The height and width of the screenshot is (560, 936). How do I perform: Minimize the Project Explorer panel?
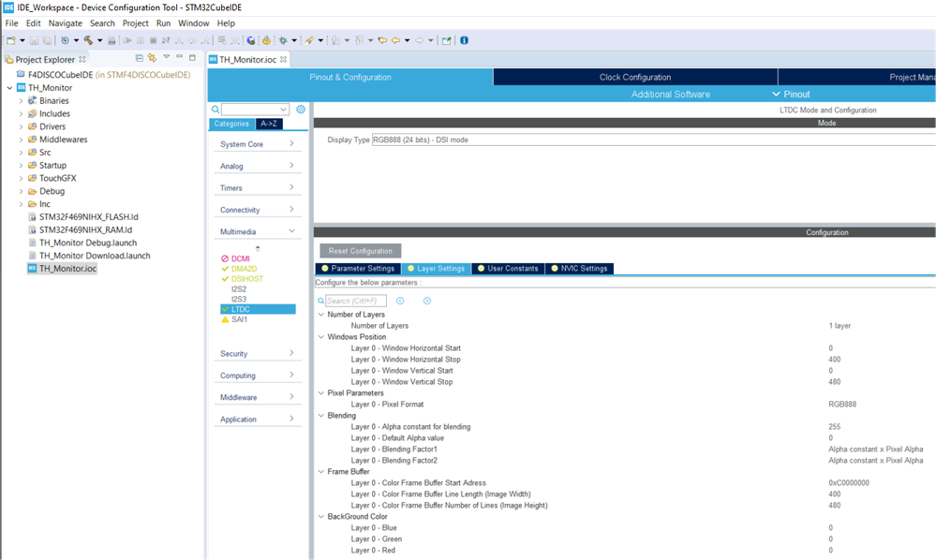(x=179, y=57)
